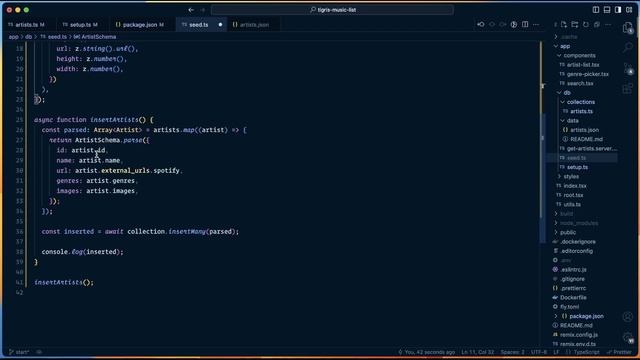640x360 pixels.
Task: Click the open changes icon in the editor toolbar
Action: point(514,24)
